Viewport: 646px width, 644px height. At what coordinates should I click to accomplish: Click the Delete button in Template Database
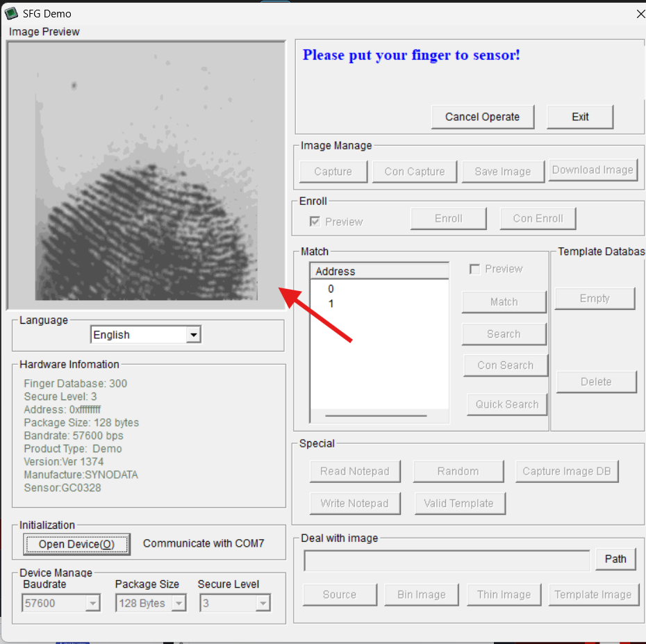596,382
